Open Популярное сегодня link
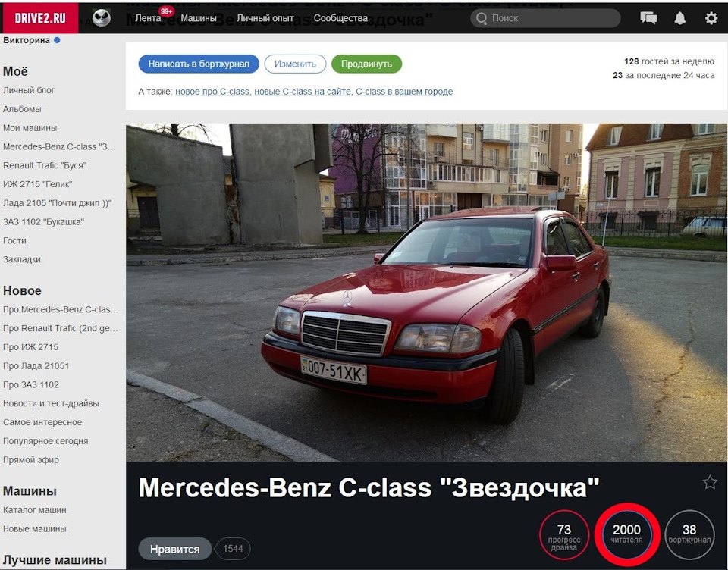The width and height of the screenshot is (728, 570). pyautogui.click(x=45, y=441)
